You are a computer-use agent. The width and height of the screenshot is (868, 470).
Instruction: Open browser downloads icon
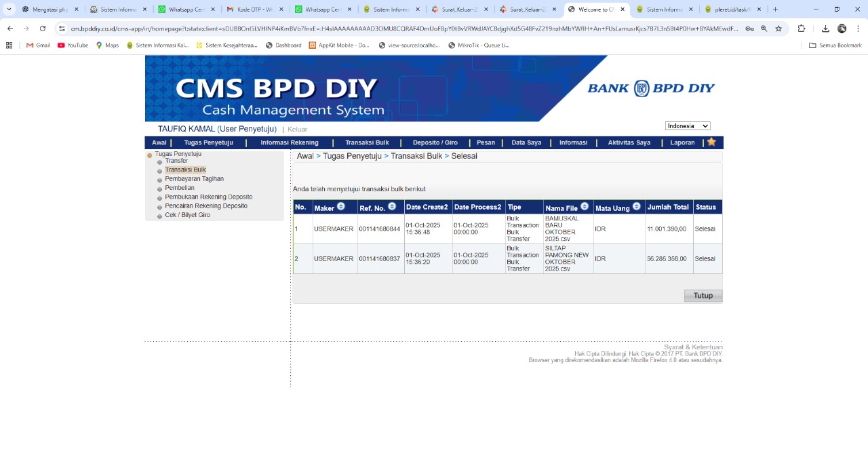pos(825,28)
